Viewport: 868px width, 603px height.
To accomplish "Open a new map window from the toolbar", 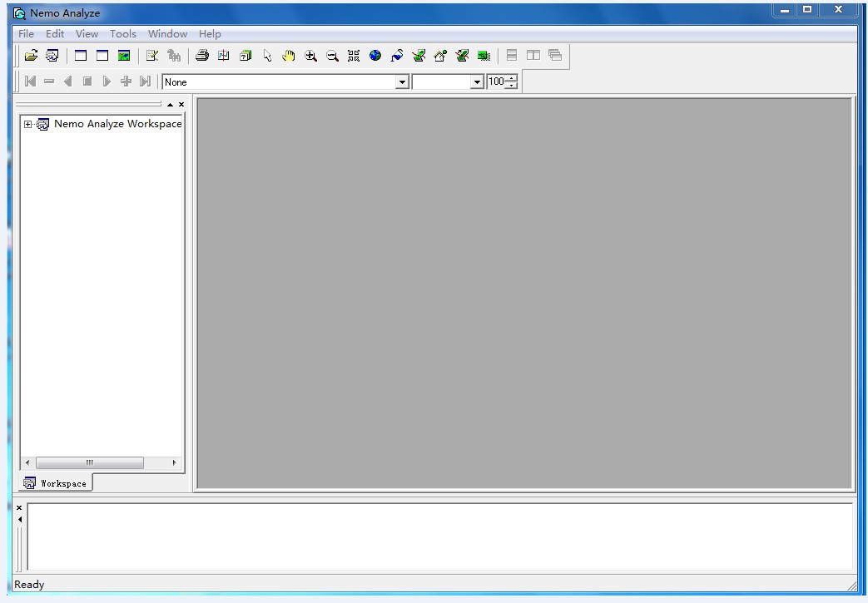I will pyautogui.click(x=124, y=56).
